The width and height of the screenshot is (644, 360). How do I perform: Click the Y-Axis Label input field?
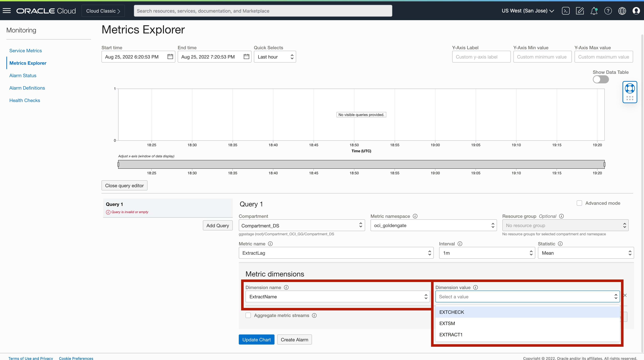click(481, 57)
